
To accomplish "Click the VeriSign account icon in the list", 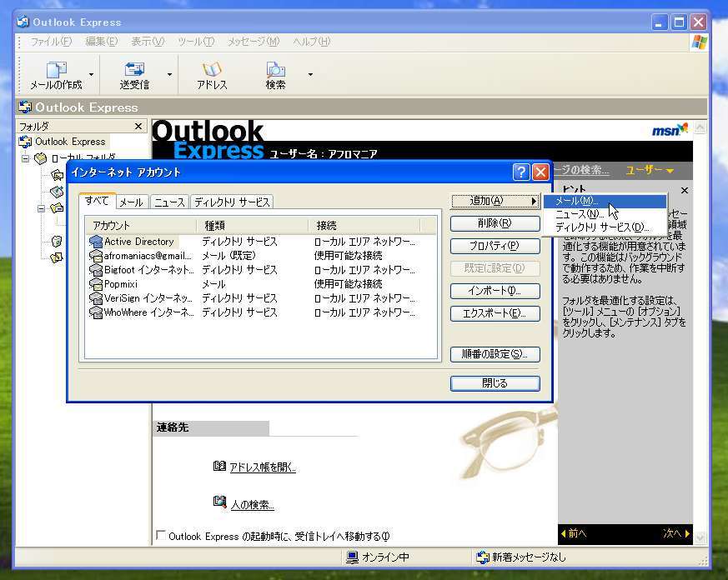I will coord(96,298).
